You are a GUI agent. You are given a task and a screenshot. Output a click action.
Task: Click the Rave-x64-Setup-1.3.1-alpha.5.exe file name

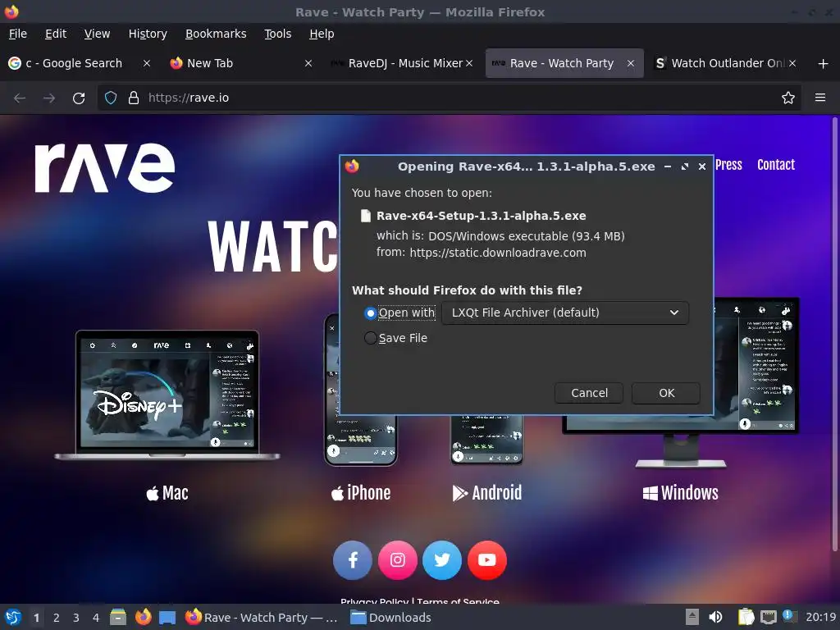pos(481,216)
